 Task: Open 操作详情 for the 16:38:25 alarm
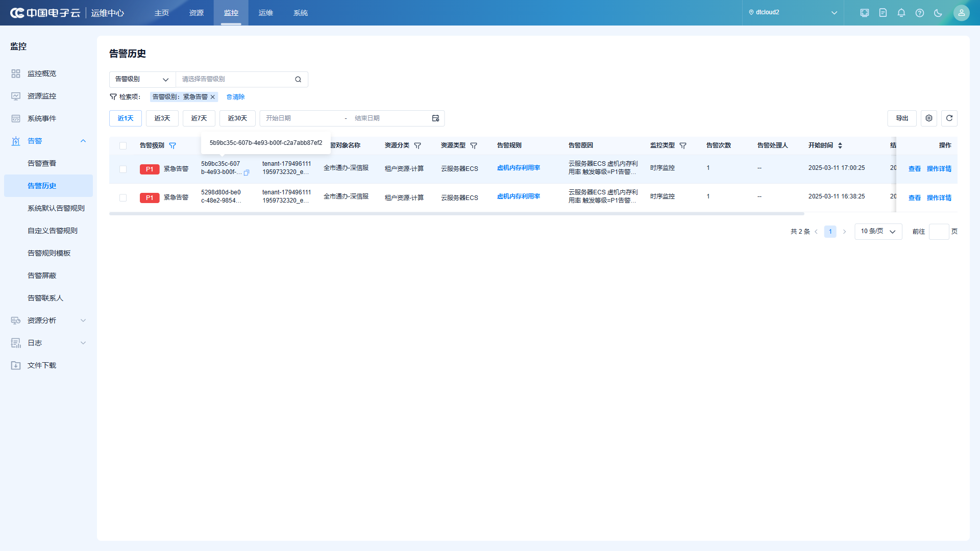939,198
